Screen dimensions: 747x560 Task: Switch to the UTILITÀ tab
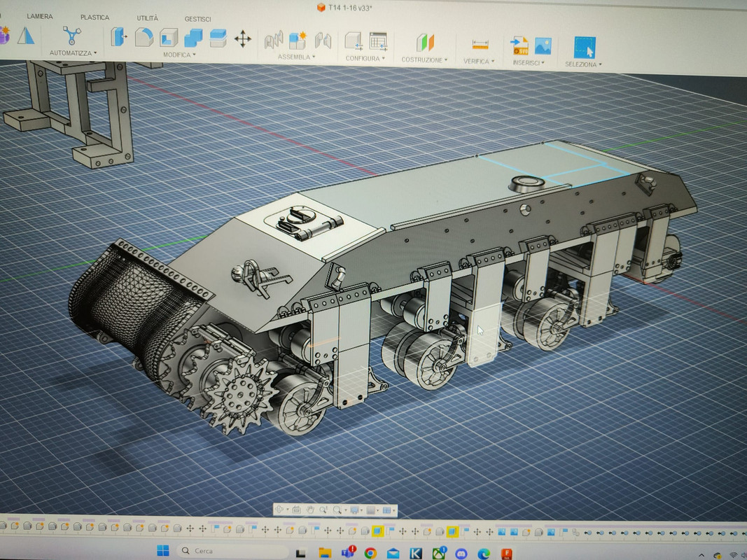coord(148,18)
